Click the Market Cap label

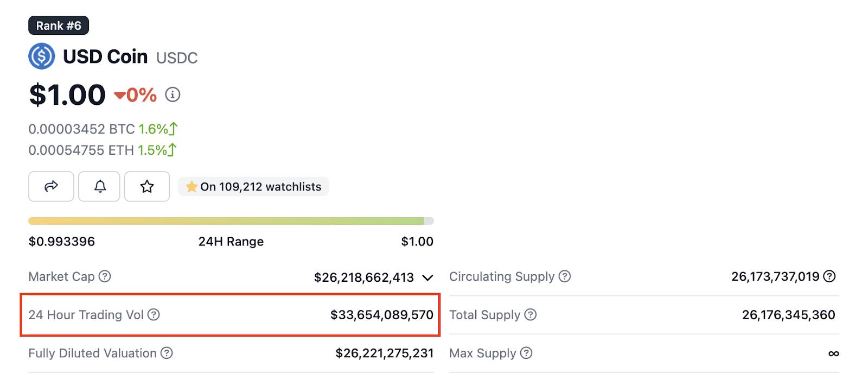(x=61, y=276)
